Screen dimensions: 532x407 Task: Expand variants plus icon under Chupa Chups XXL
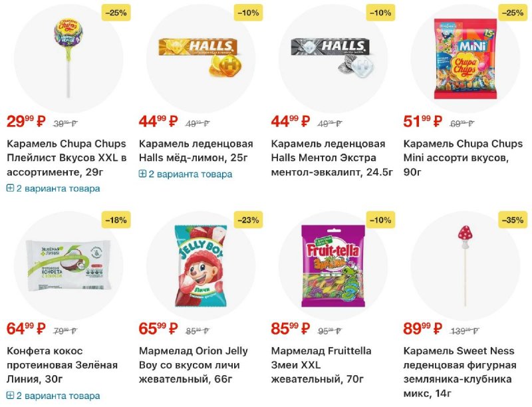click(10, 188)
